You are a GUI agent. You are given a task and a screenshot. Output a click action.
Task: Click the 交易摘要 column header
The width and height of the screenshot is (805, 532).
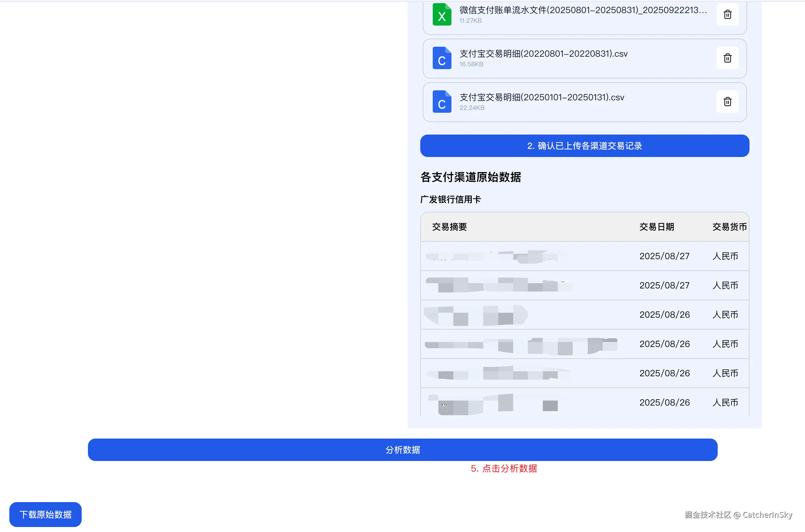449,227
